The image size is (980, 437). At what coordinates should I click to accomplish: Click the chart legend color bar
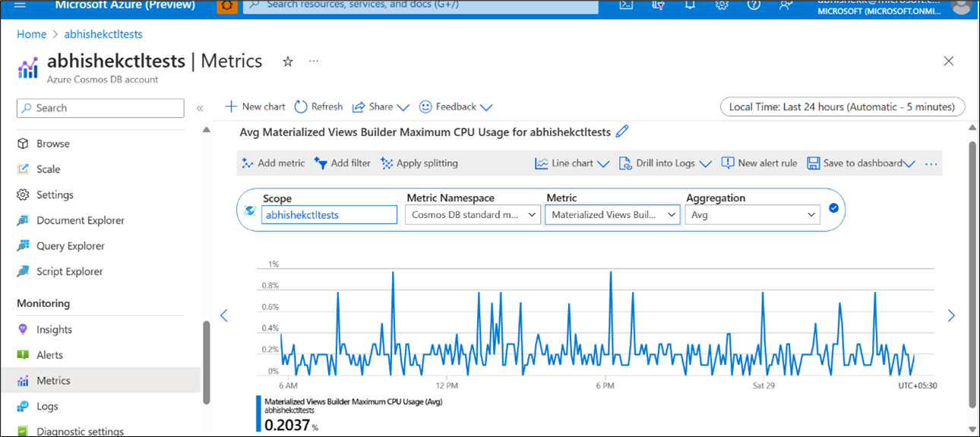[258, 415]
